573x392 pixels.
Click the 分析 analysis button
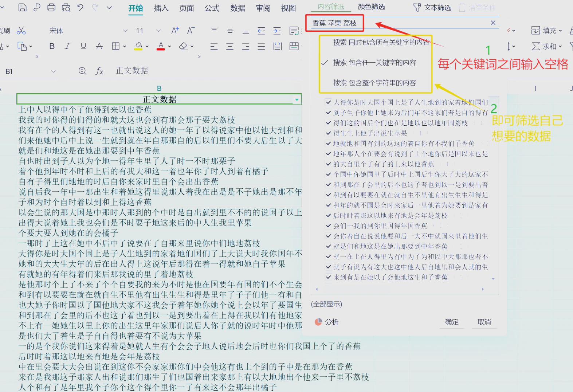tap(327, 322)
